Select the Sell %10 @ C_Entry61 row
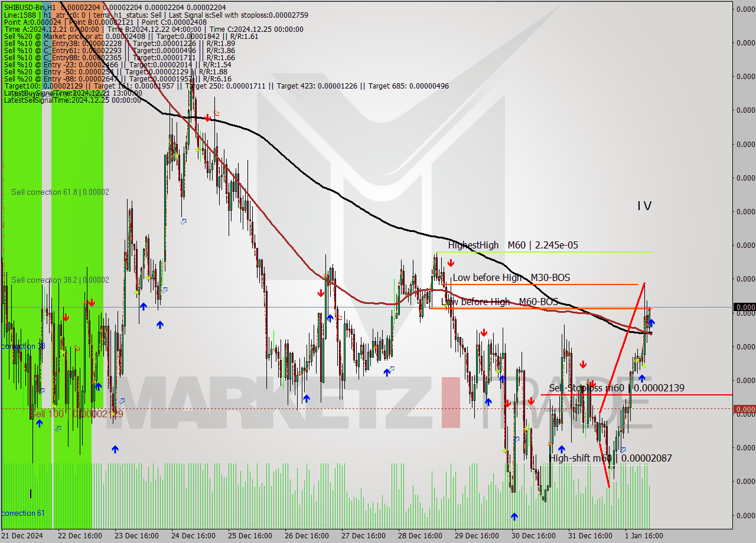Screen dimensions: 756x543 (119, 50)
